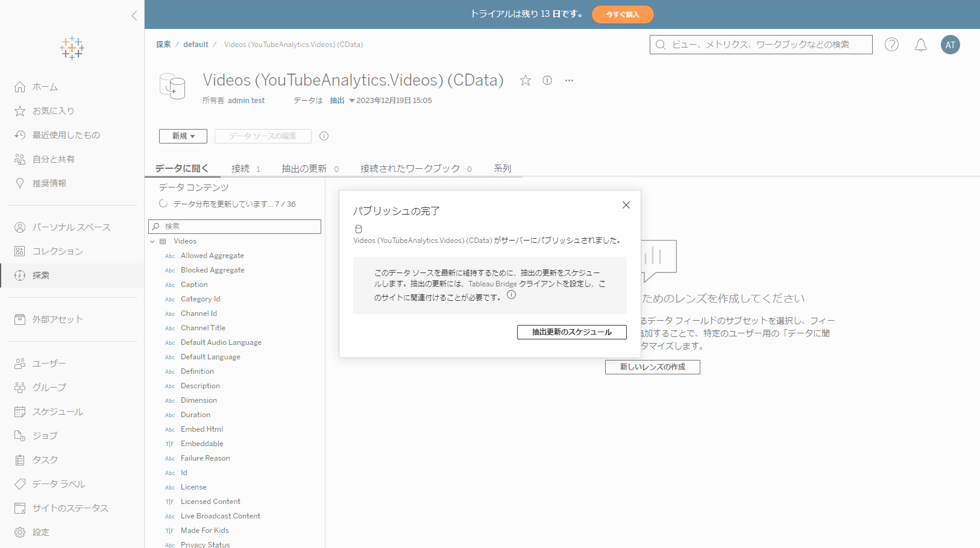Click the 探索 compass icon
The height and width of the screenshot is (548, 980).
click(x=20, y=276)
